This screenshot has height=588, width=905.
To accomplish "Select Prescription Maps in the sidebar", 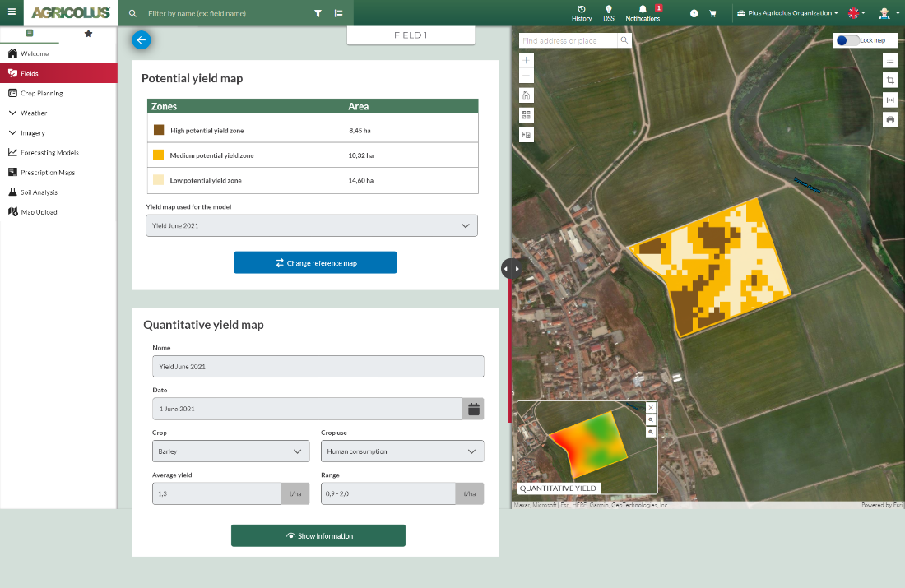I will point(49,172).
